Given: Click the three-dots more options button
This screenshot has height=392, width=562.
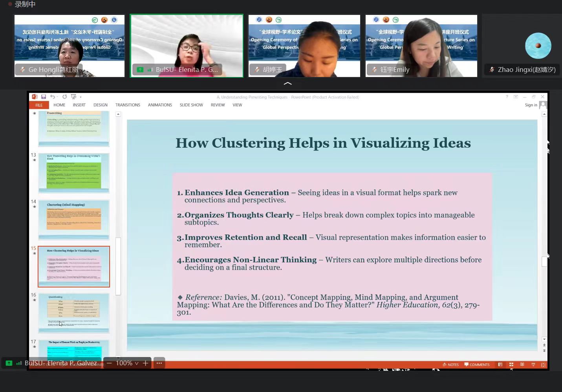Looking at the screenshot, I should pyautogui.click(x=159, y=363).
